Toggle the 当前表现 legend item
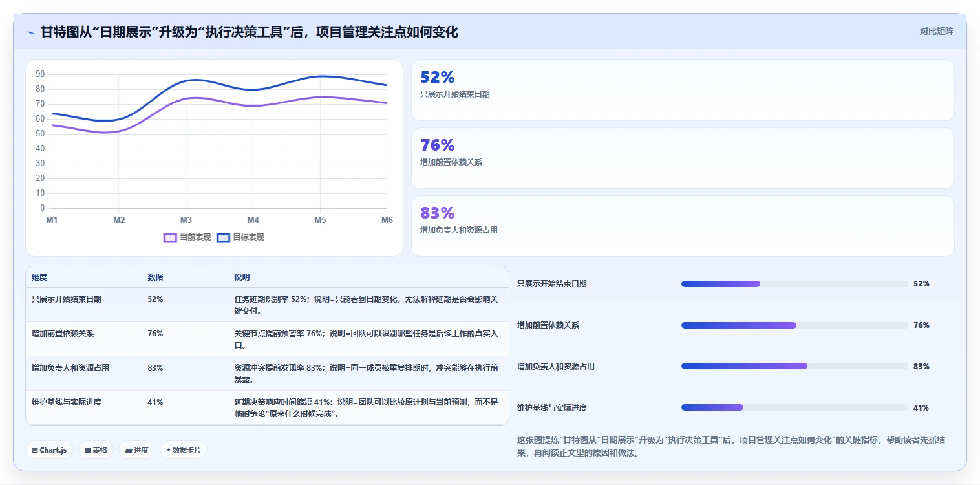 click(187, 237)
